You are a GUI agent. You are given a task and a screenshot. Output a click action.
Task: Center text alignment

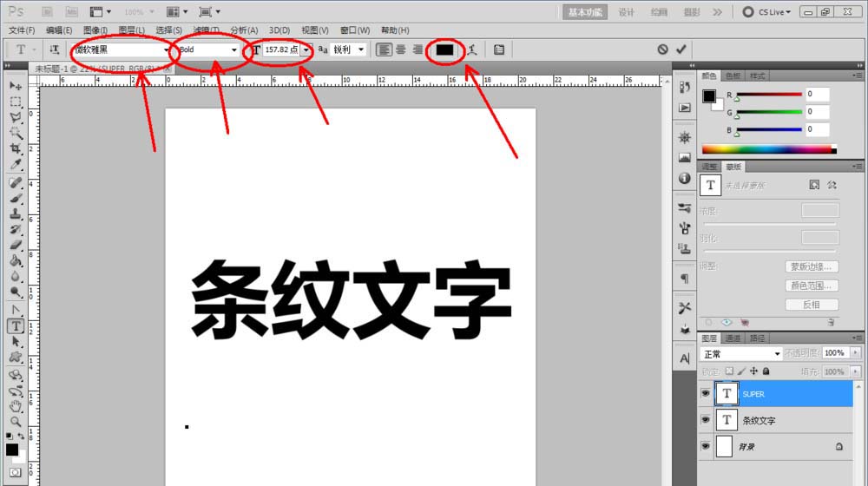pyautogui.click(x=401, y=49)
